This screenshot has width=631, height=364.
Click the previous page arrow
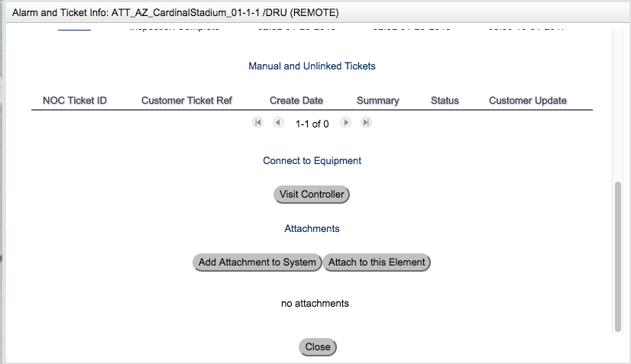(x=278, y=123)
